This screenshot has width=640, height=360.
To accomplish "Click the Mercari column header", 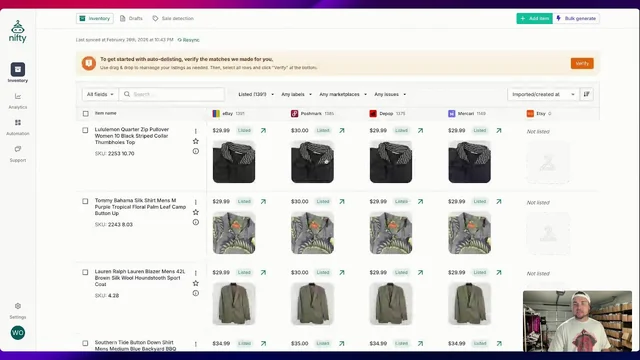I will [x=467, y=113].
